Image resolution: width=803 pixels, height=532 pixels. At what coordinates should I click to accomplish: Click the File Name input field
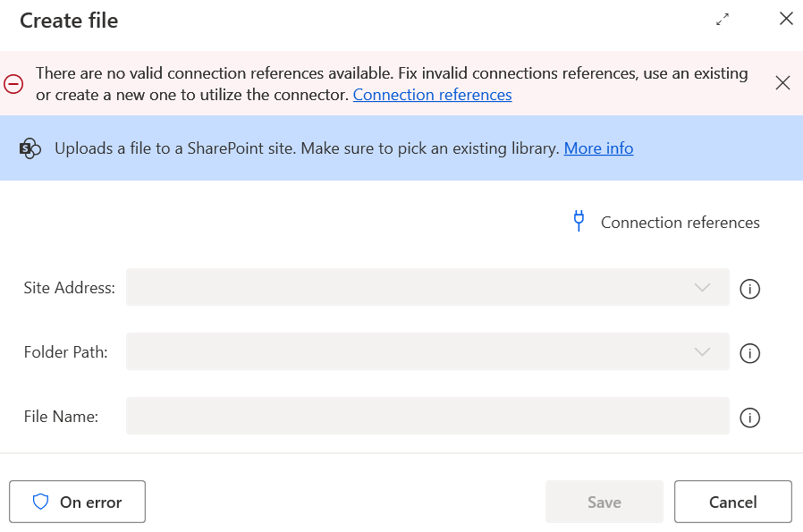tap(427, 416)
